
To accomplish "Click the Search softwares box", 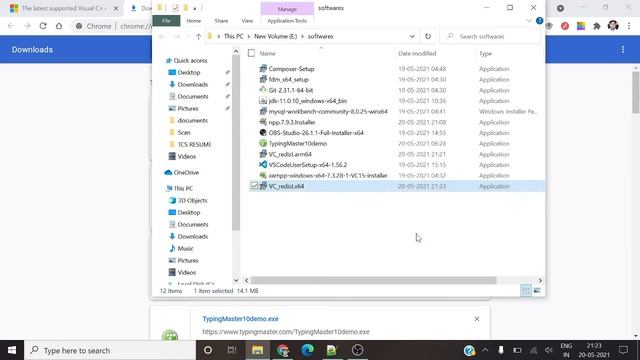I will click(490, 36).
